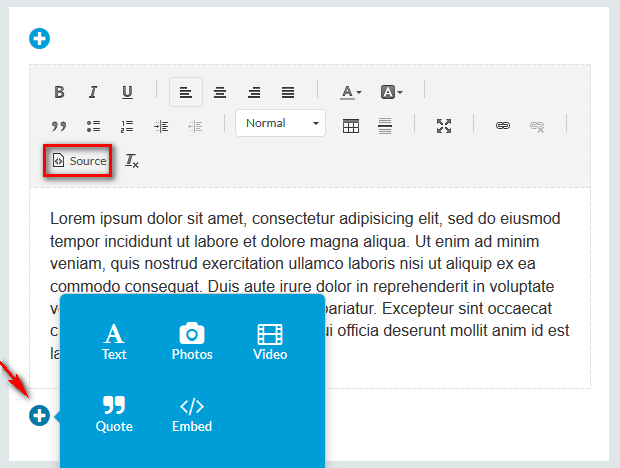The width and height of the screenshot is (620, 468).
Task: Toggle italic formatting
Action: pos(93,92)
